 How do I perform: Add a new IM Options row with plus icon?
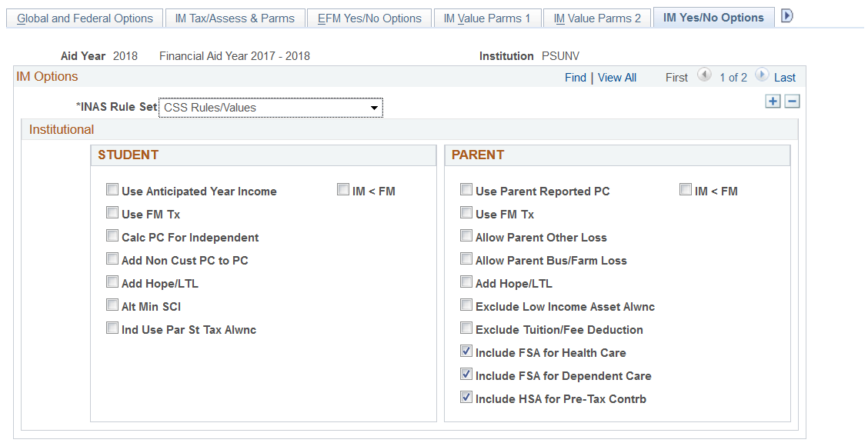(773, 101)
